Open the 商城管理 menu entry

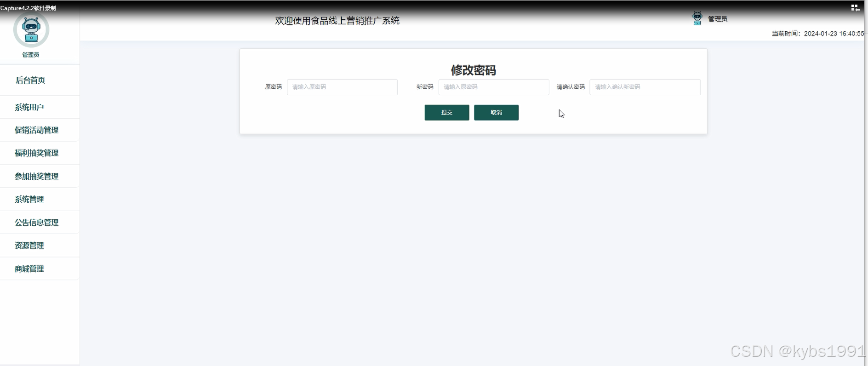[x=29, y=269]
